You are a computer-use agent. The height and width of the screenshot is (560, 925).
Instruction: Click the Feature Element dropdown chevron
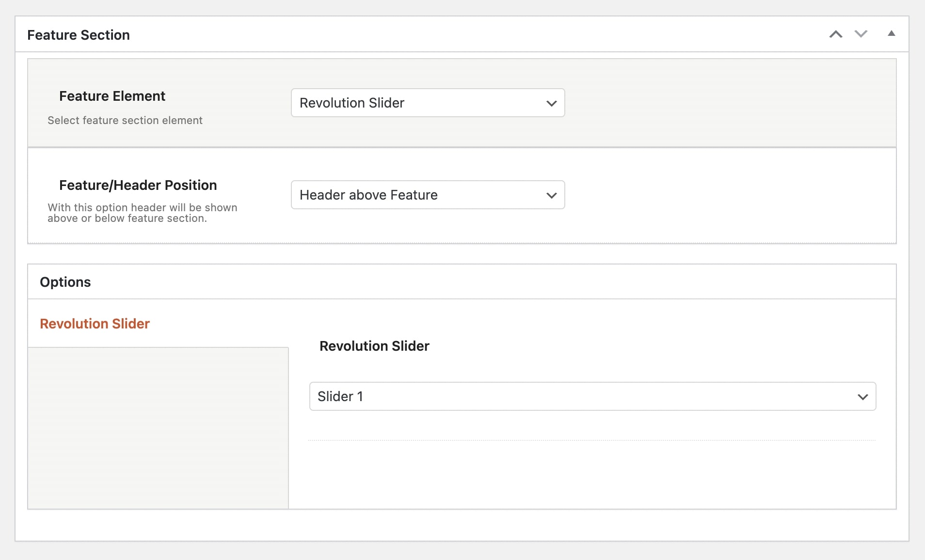pyautogui.click(x=551, y=103)
